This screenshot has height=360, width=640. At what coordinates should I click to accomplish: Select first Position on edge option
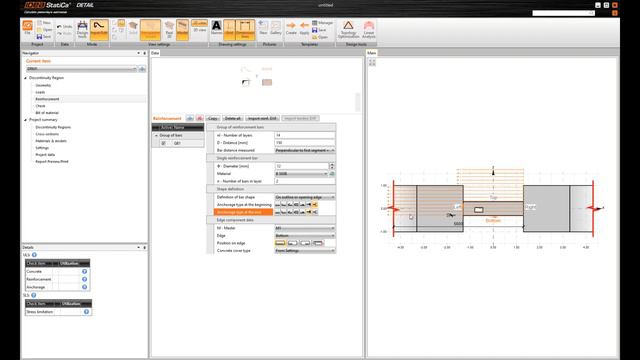click(280, 243)
